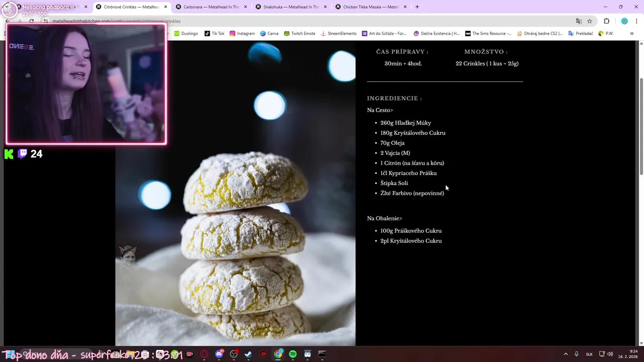Close the Citrónové Crinkles tab
The height and width of the screenshot is (362, 644).
[x=166, y=7]
